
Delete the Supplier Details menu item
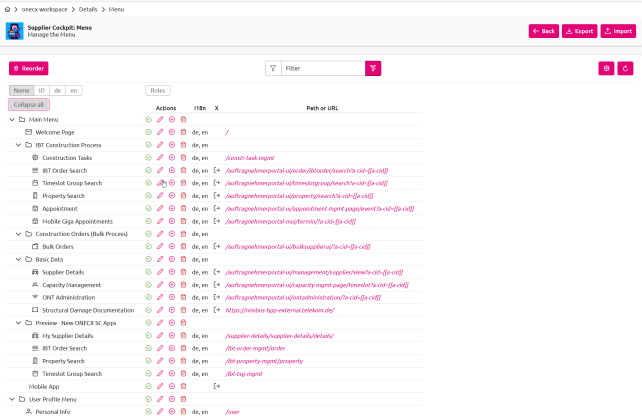coord(183,272)
